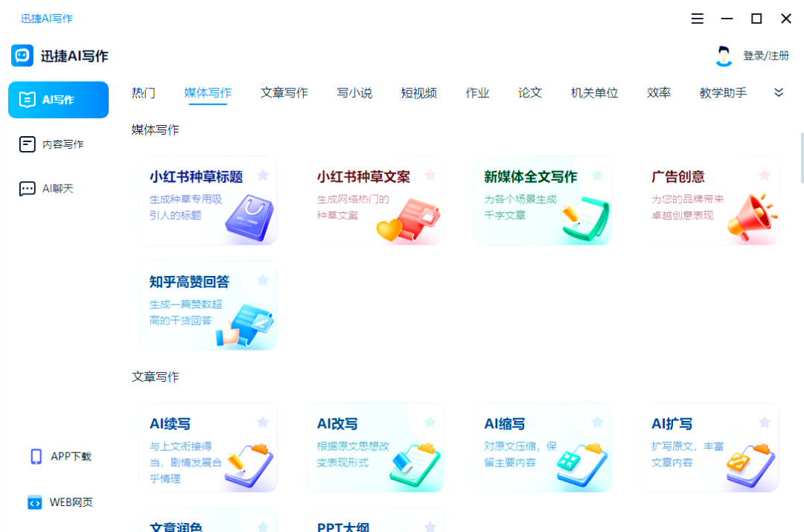The width and height of the screenshot is (804, 532).
Task: Favorite the AI续写 card star
Action: tap(263, 422)
